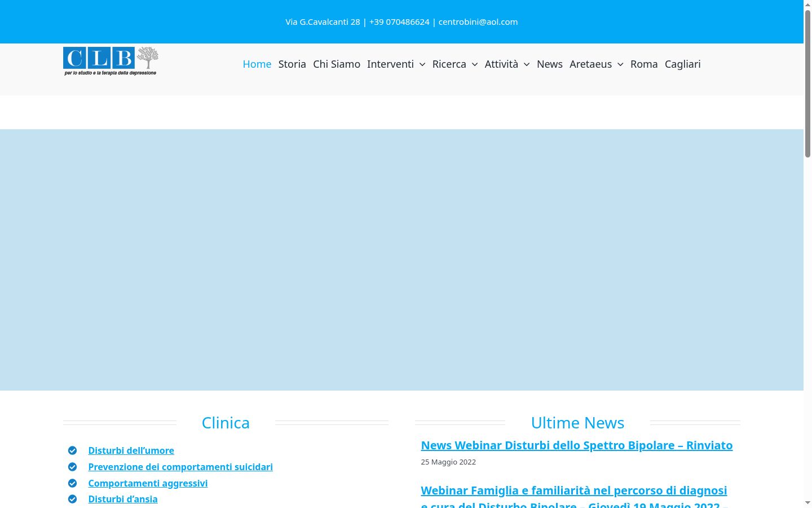Click the vertical scrollbar thumb
Image resolution: width=812 pixels, height=508 pixels.
coord(807,83)
